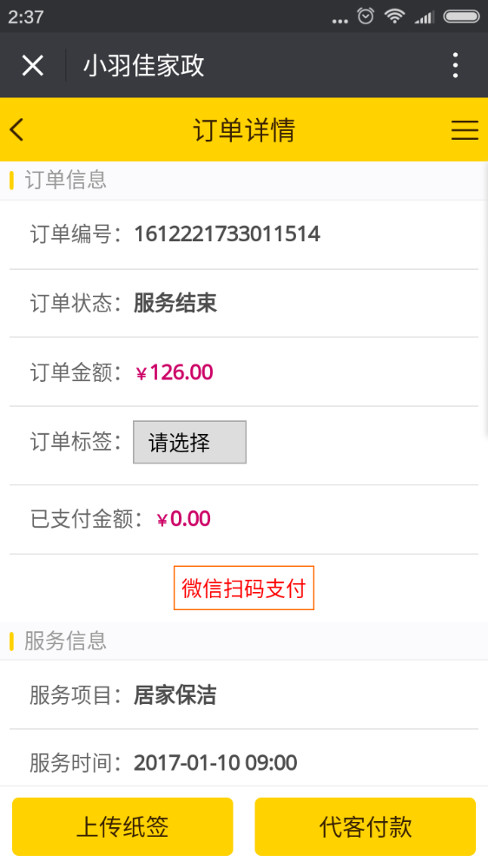Tap the 上传纸签 button
488x868 pixels.
122,826
